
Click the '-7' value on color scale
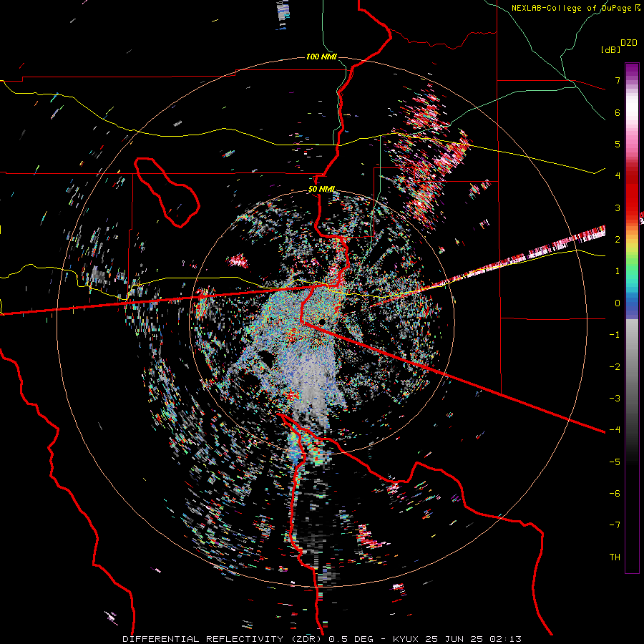(615, 525)
